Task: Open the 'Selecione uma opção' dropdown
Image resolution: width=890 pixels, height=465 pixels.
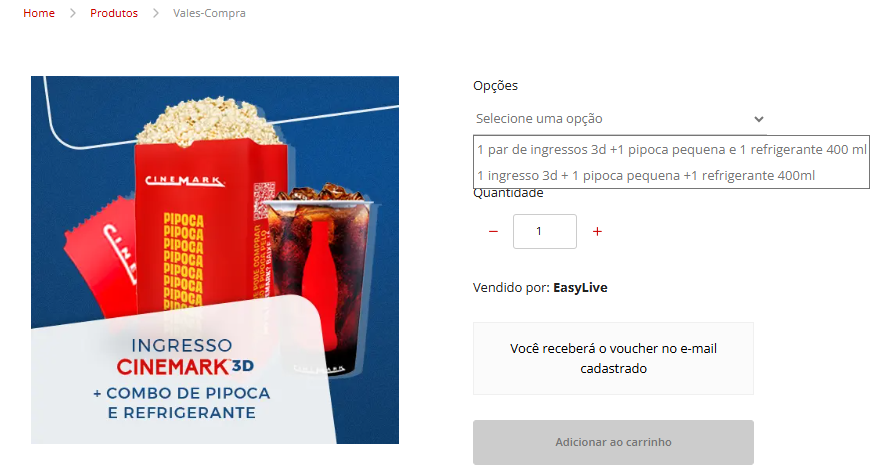Action: (x=619, y=119)
